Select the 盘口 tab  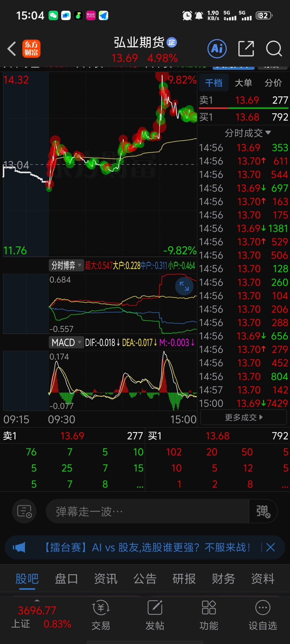pos(66,579)
